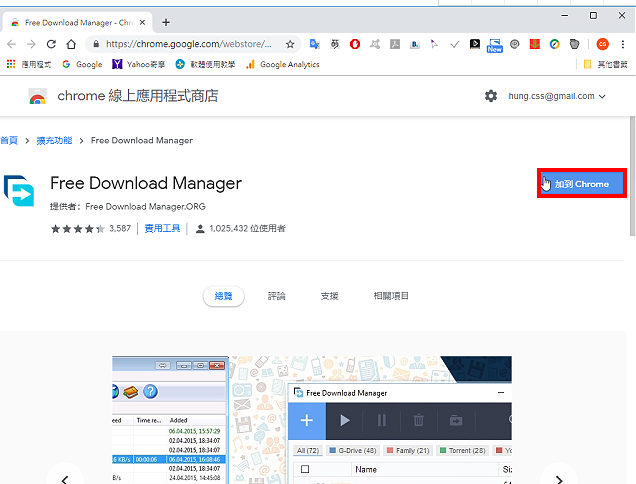Click the 加到 Chrome button
Viewport: 636px width, 484px height.
coord(582,184)
